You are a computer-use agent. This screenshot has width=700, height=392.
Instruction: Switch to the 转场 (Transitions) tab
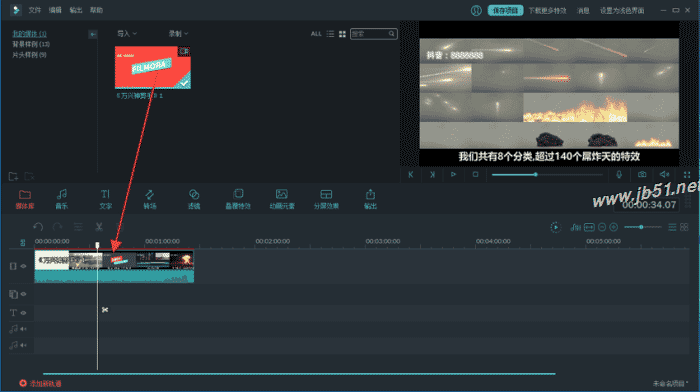(150, 199)
